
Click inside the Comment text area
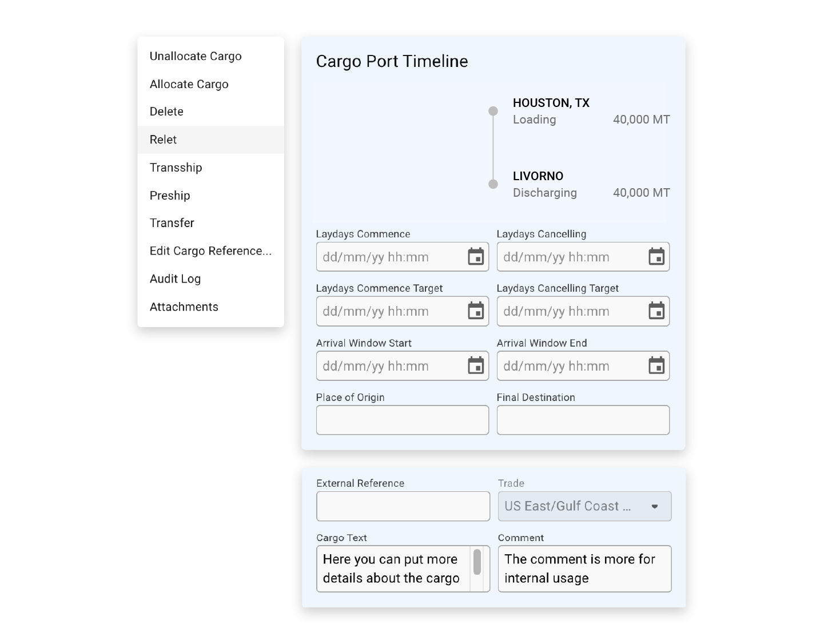tap(584, 569)
